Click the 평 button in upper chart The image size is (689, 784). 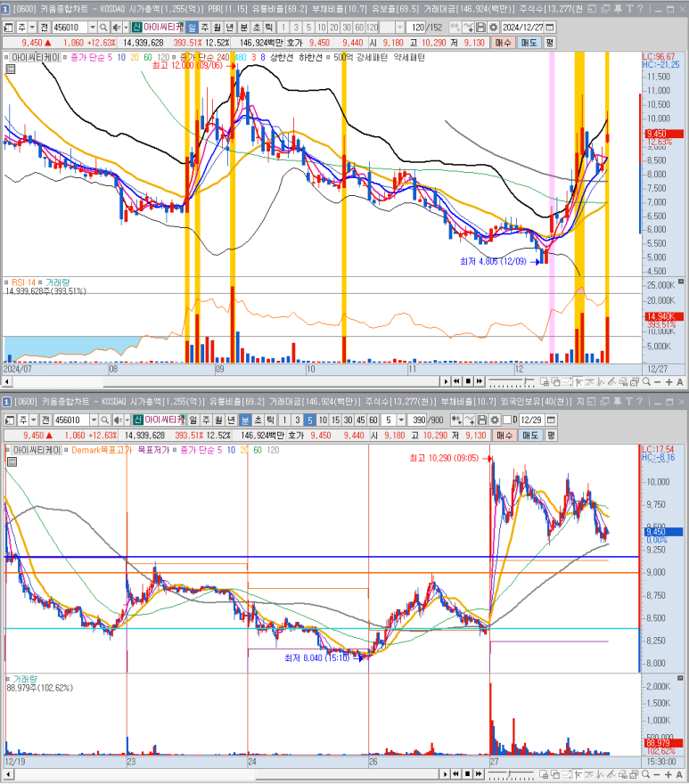pyautogui.click(x=549, y=43)
